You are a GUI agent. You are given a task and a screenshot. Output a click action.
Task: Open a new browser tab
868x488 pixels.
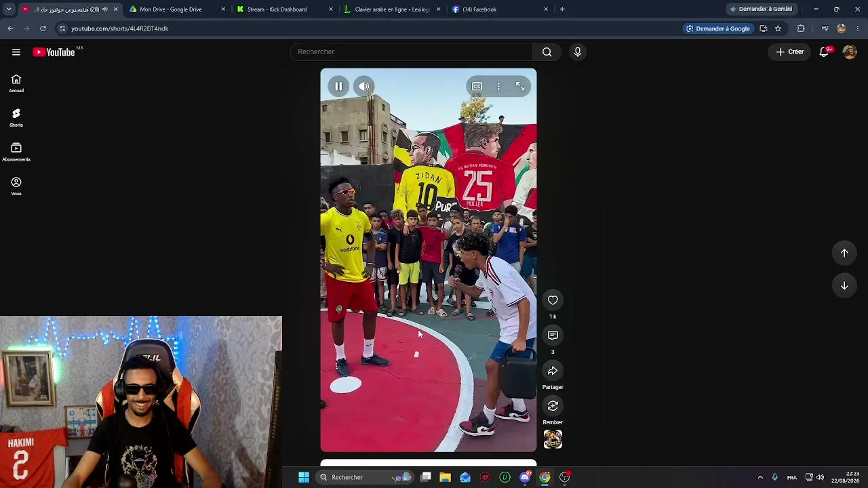(x=562, y=9)
